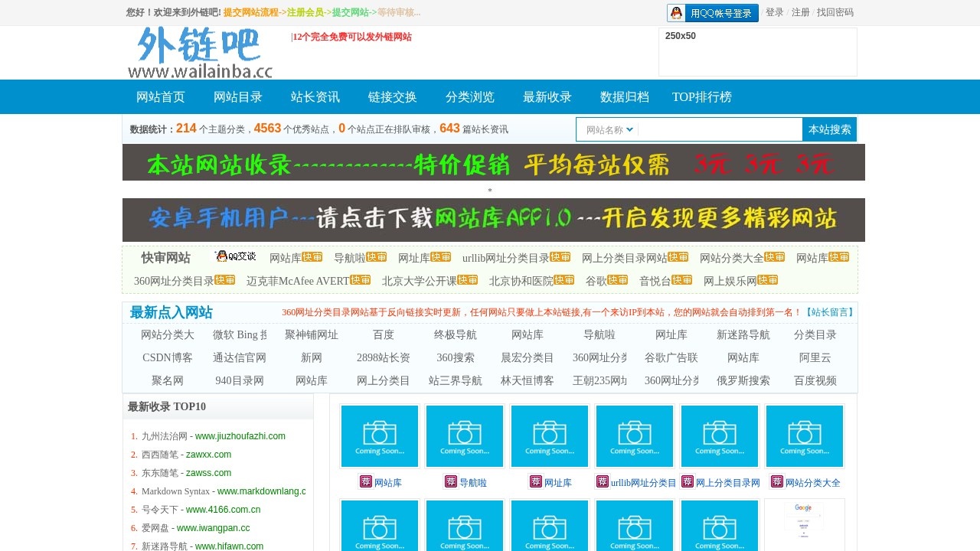
Task: Click the 荐 badge beside 网址库 thumbnail
Action: 536,481
